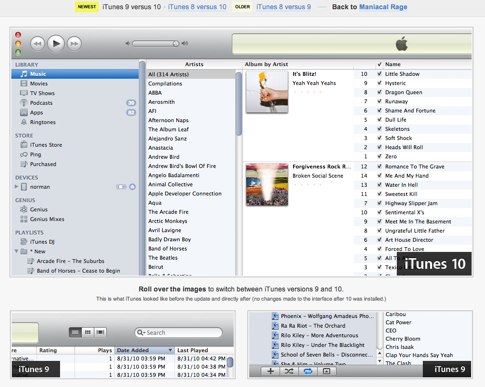Select ABBA in the artist list
This screenshot has width=485, height=387.
tap(155, 93)
